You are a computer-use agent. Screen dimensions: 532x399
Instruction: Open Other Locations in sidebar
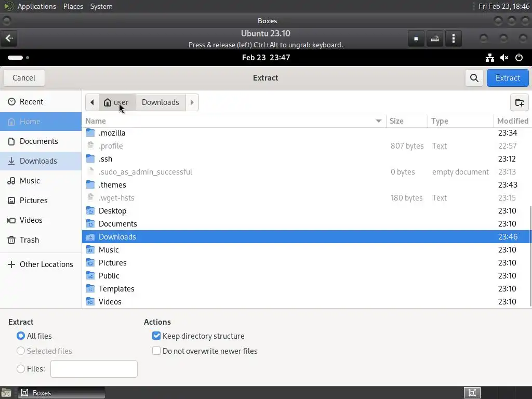pos(41,264)
